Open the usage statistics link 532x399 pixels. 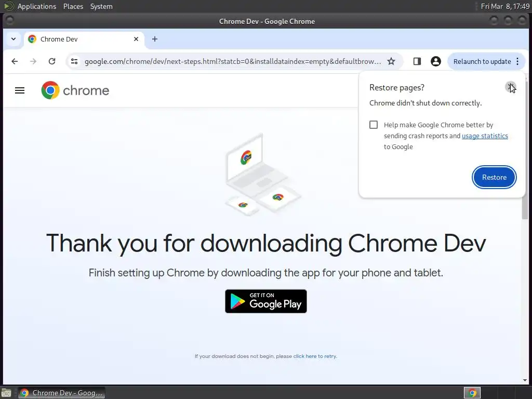tap(485, 136)
